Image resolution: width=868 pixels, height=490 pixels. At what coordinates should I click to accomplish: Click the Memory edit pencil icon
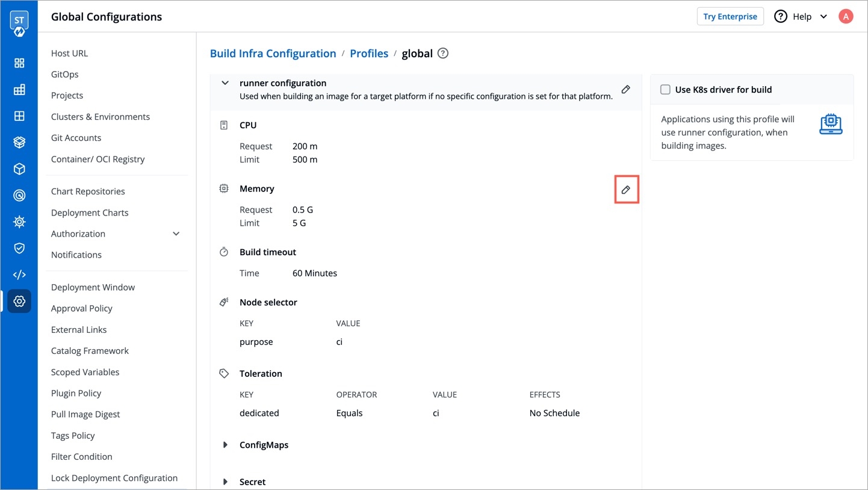[x=626, y=190]
